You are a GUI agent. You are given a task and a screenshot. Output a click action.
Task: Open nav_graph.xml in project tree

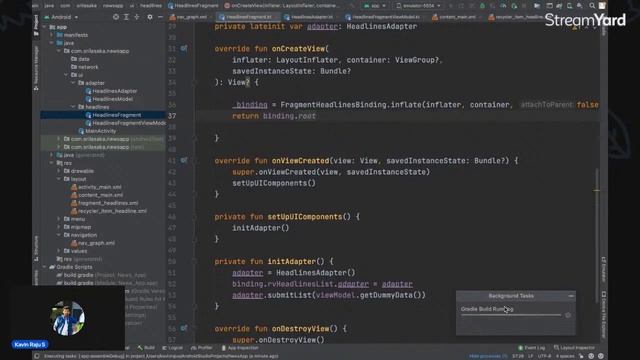pyautogui.click(x=93, y=243)
